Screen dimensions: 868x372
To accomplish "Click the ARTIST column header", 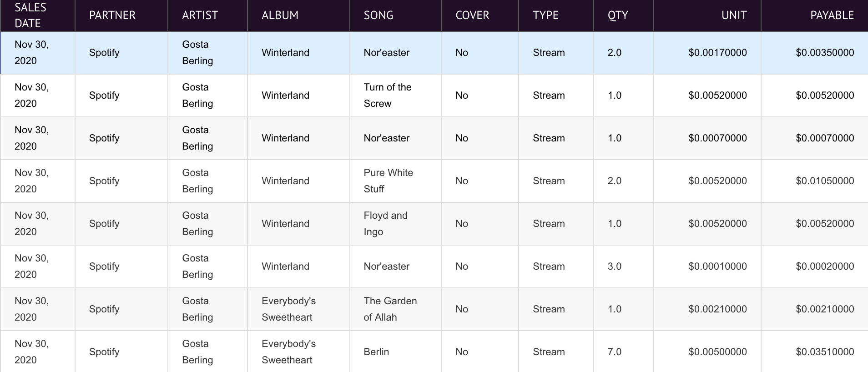I will pos(207,15).
